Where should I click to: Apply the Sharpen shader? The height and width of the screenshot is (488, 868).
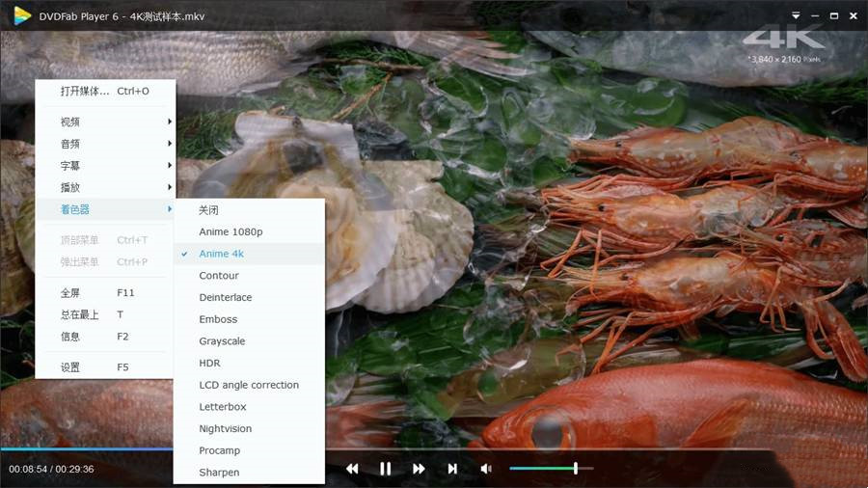pyautogui.click(x=249, y=472)
